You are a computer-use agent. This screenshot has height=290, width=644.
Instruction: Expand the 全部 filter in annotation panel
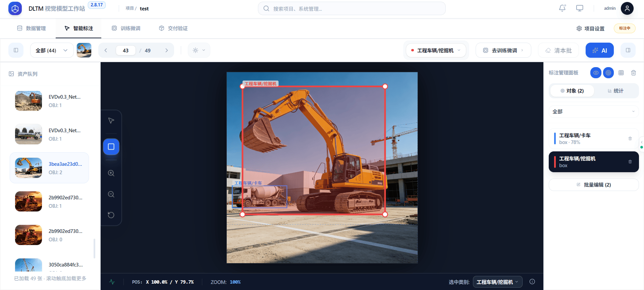[594, 111]
